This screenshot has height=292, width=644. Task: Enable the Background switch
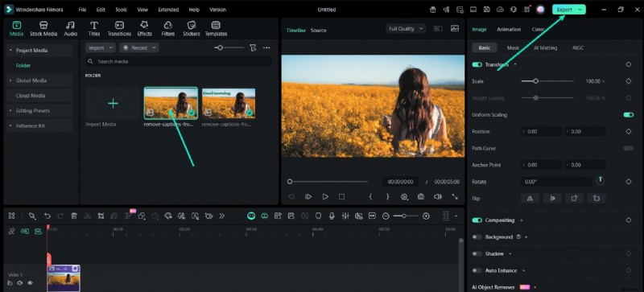(x=477, y=237)
